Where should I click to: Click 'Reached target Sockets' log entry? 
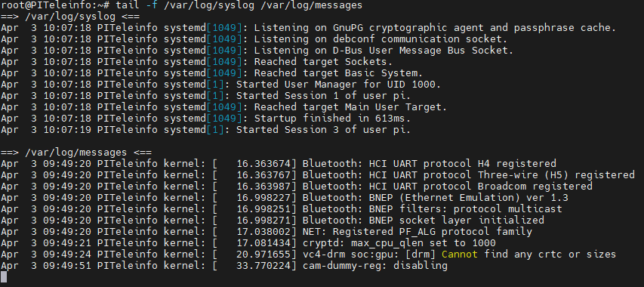click(x=197, y=62)
